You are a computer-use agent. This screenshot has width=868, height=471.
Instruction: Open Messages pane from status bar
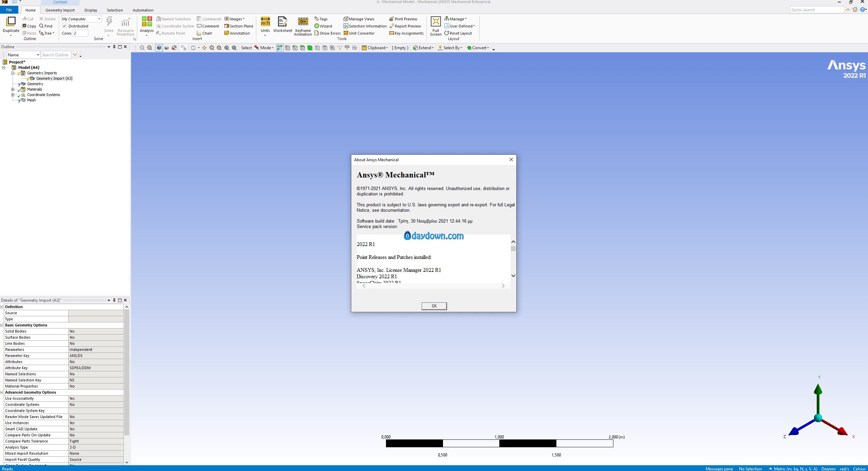pos(719,469)
